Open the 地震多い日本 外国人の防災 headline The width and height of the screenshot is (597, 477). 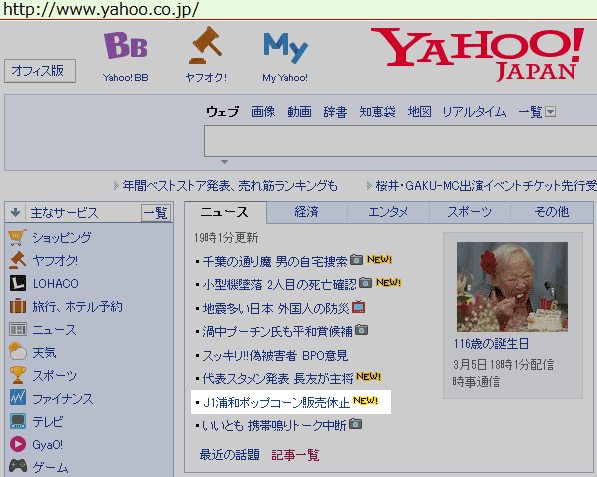(276, 308)
